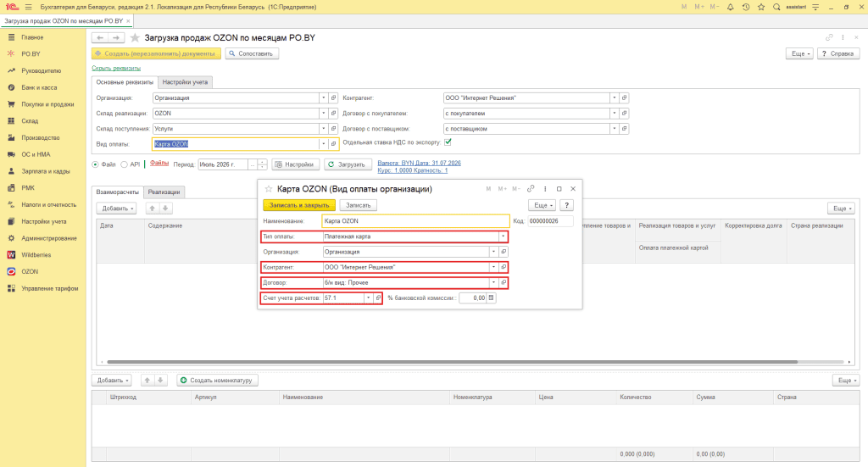Open Банк и касса section
Image resolution: width=868 pixels, height=467 pixels.
point(39,87)
